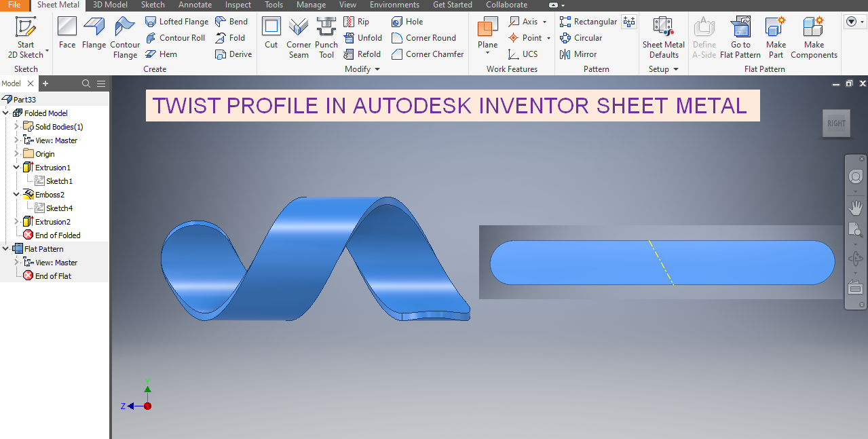Expand the Extrusion2 node
The width and height of the screenshot is (868, 439).
click(17, 222)
